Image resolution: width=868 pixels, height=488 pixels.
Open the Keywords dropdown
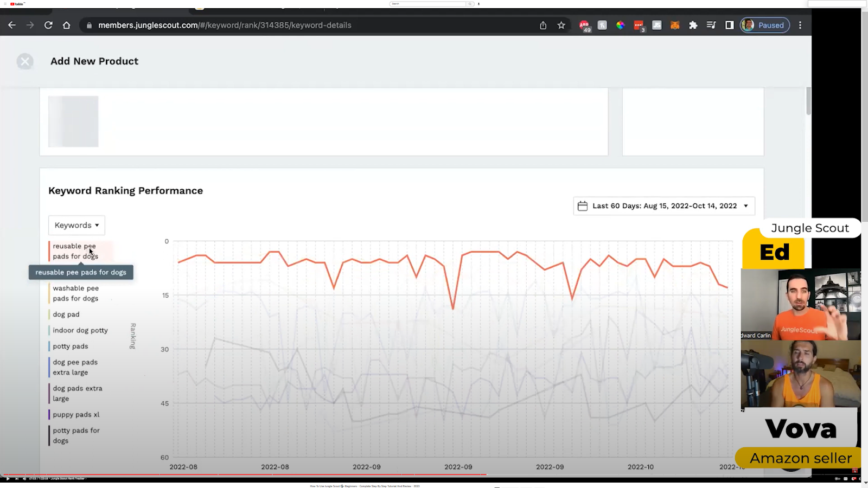pyautogui.click(x=76, y=225)
